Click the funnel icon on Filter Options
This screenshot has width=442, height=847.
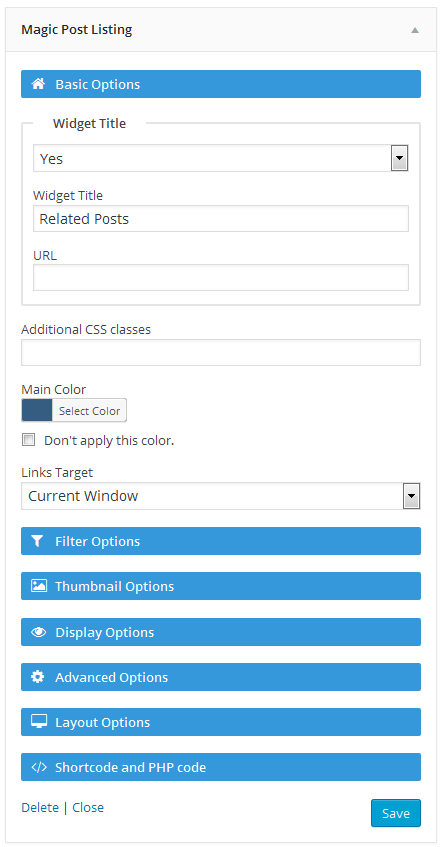[37, 541]
